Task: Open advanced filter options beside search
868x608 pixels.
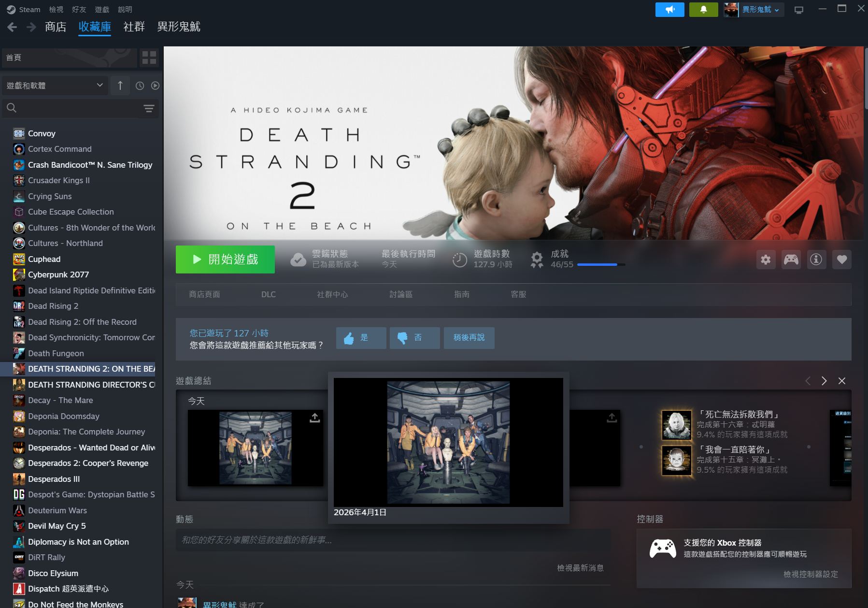Action: [x=149, y=108]
